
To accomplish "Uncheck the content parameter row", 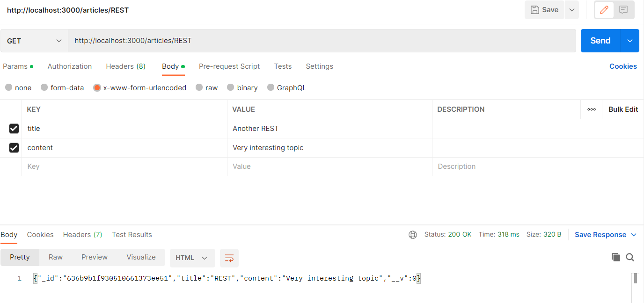I will click(x=14, y=147).
